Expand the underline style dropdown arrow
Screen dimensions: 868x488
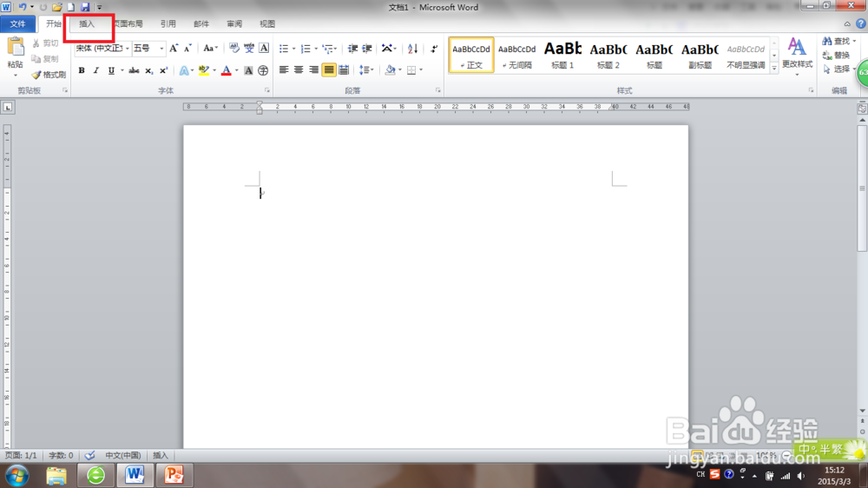click(x=122, y=70)
